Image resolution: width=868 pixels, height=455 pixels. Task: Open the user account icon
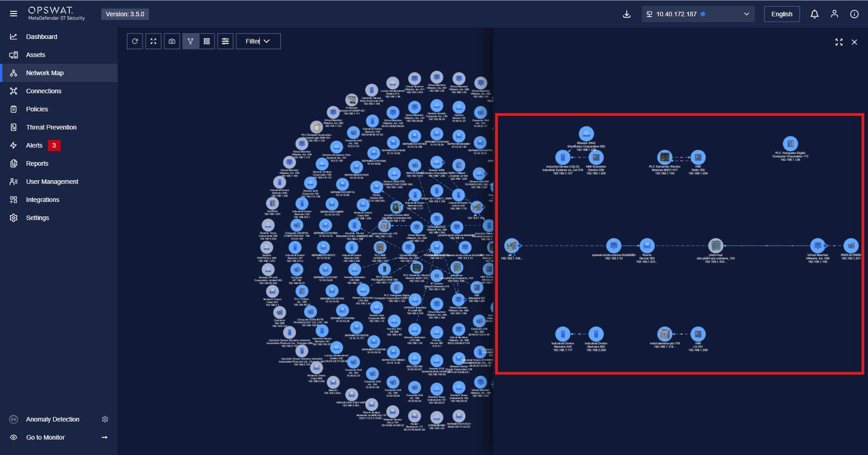(x=835, y=14)
